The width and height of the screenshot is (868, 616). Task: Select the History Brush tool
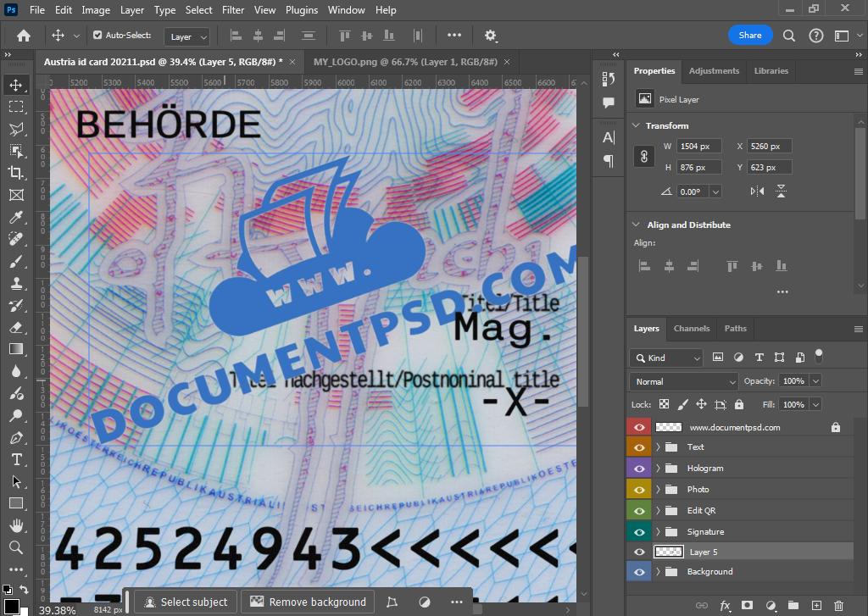[x=16, y=306]
